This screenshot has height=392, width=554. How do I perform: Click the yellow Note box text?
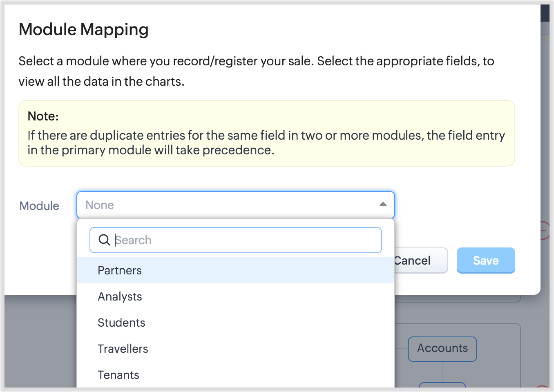(x=266, y=143)
